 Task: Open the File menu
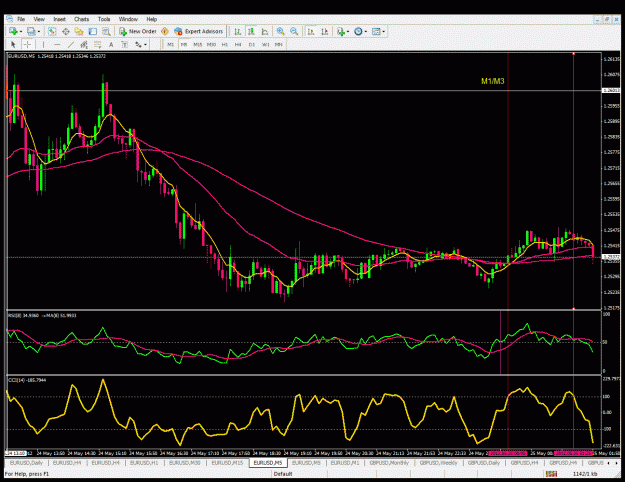point(21,19)
